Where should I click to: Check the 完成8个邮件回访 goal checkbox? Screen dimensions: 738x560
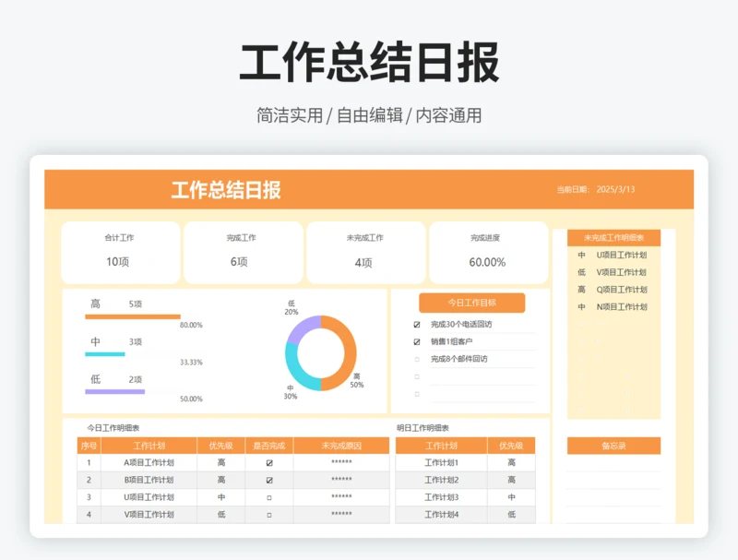(x=417, y=359)
